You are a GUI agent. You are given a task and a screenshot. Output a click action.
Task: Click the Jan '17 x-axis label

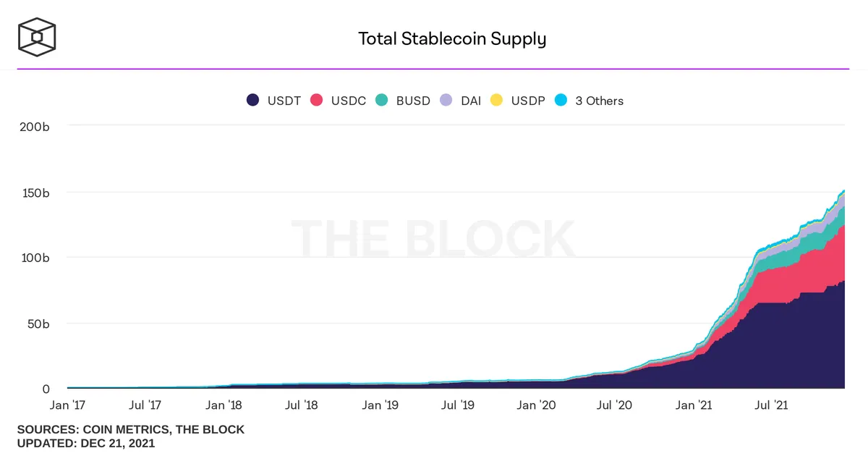pos(67,405)
